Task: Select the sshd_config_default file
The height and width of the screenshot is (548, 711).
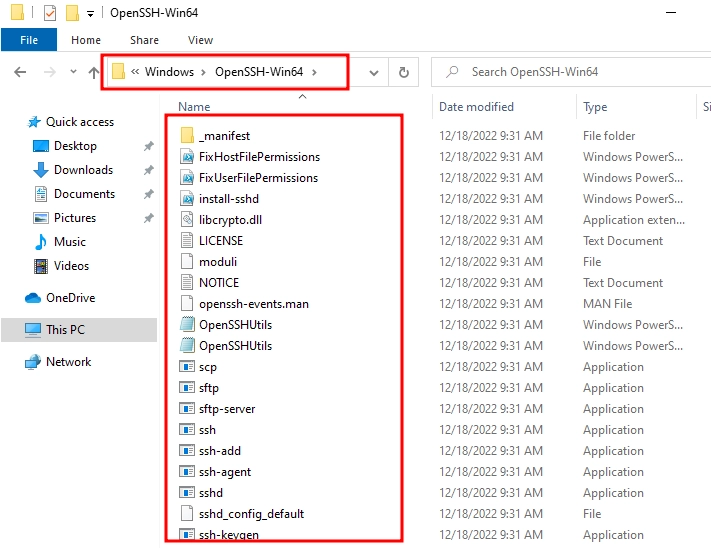Action: [x=251, y=514]
